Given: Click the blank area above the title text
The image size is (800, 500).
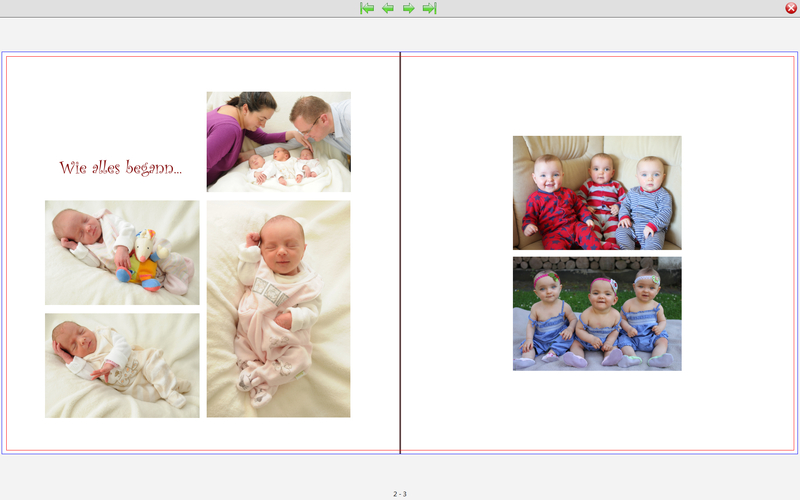Looking at the screenshot, I should (120, 110).
